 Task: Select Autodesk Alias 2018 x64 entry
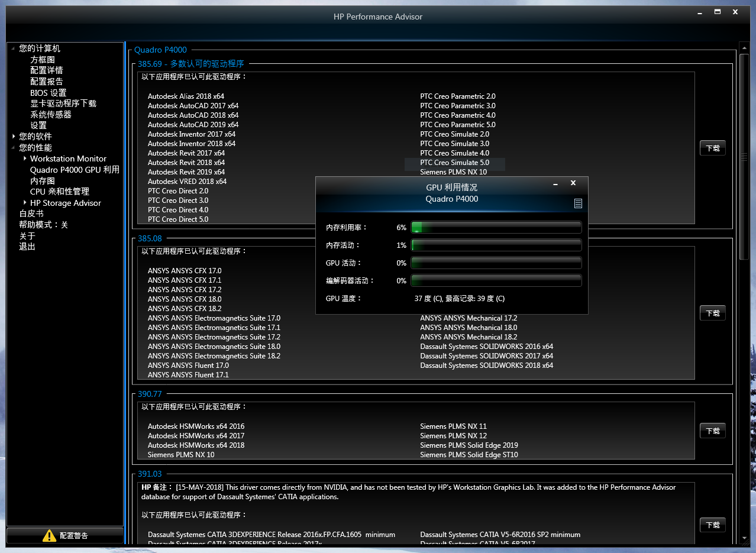click(186, 96)
